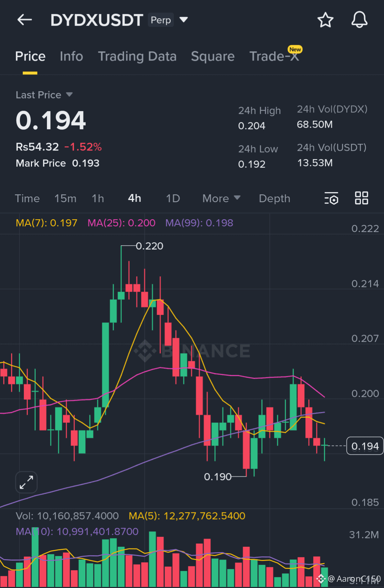Tap the MA(25): 0.200 indicator label

(121, 223)
